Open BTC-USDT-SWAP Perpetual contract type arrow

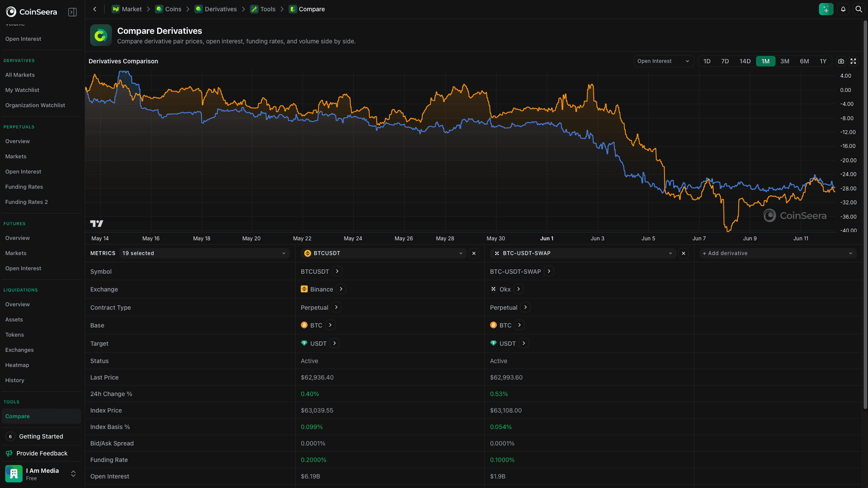526,307
